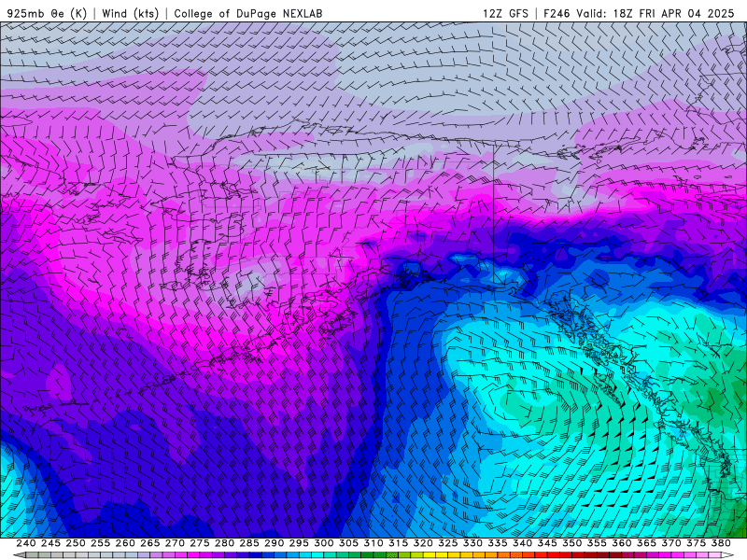Click the 260 legend value
This screenshot has width=747, height=560.
tap(125, 543)
